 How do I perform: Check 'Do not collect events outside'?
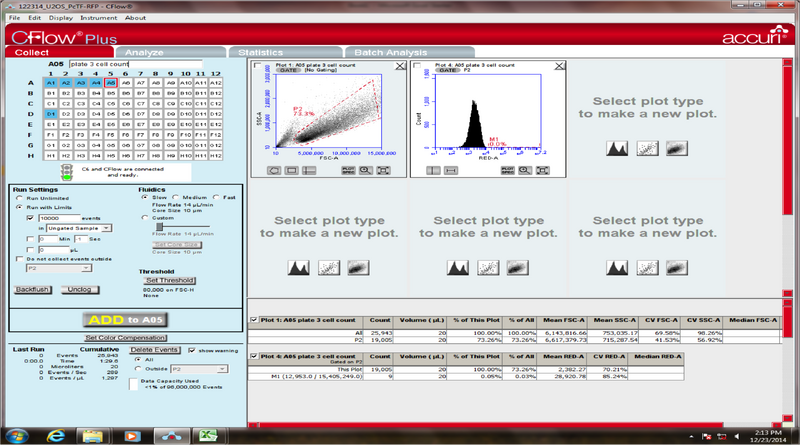click(x=19, y=259)
